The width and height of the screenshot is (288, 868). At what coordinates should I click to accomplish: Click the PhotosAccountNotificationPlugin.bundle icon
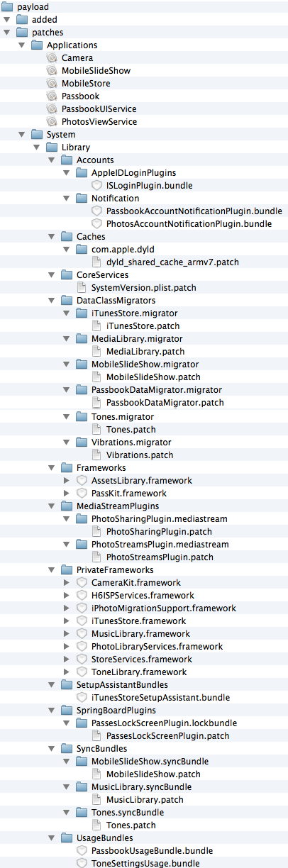[x=97, y=224]
